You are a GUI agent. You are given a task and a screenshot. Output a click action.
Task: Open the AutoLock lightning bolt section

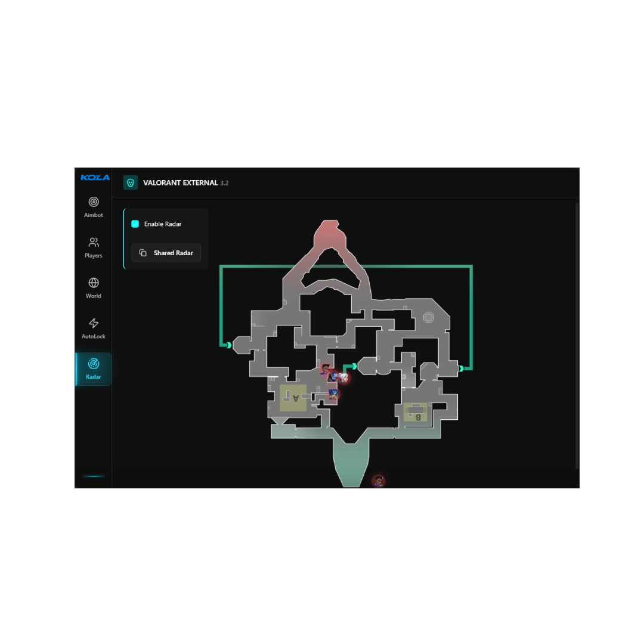94,328
